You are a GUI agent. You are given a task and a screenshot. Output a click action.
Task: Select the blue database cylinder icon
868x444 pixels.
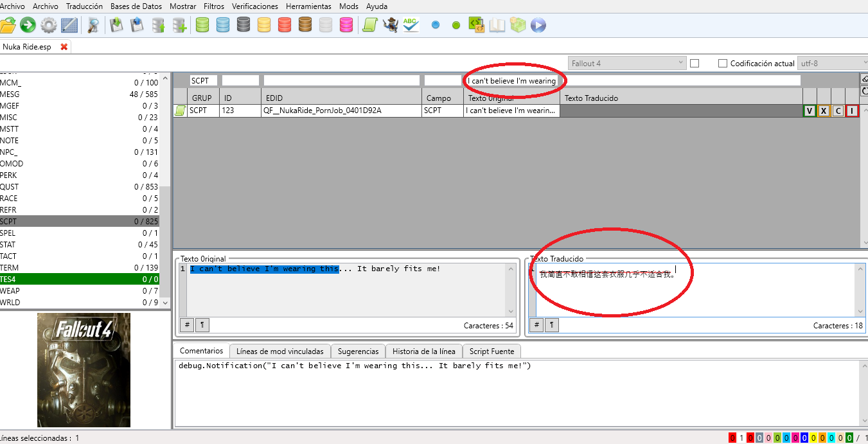(x=223, y=25)
